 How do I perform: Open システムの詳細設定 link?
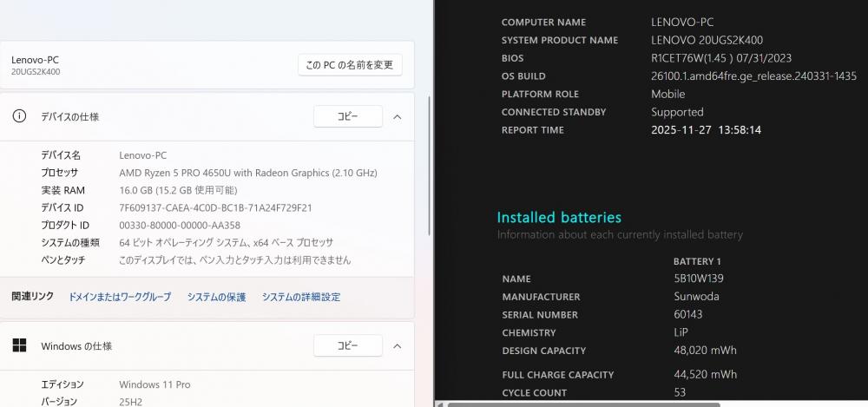[301, 297]
